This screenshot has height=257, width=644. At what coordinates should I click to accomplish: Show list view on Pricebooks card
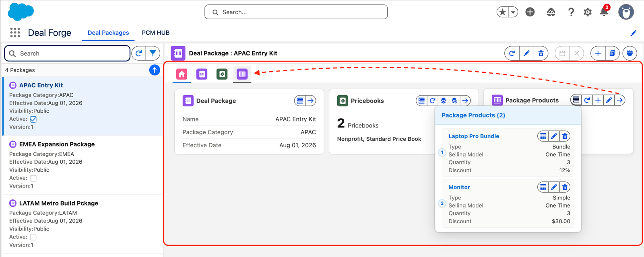coord(421,101)
